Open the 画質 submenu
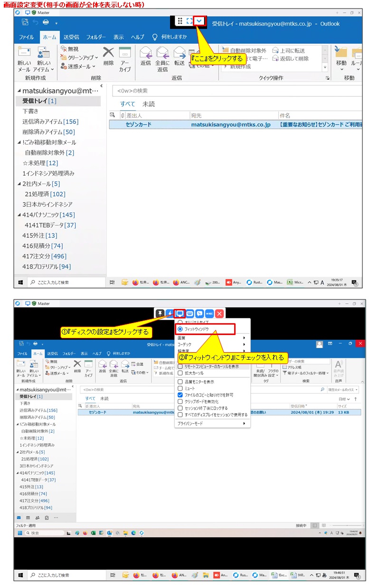 coord(212,338)
